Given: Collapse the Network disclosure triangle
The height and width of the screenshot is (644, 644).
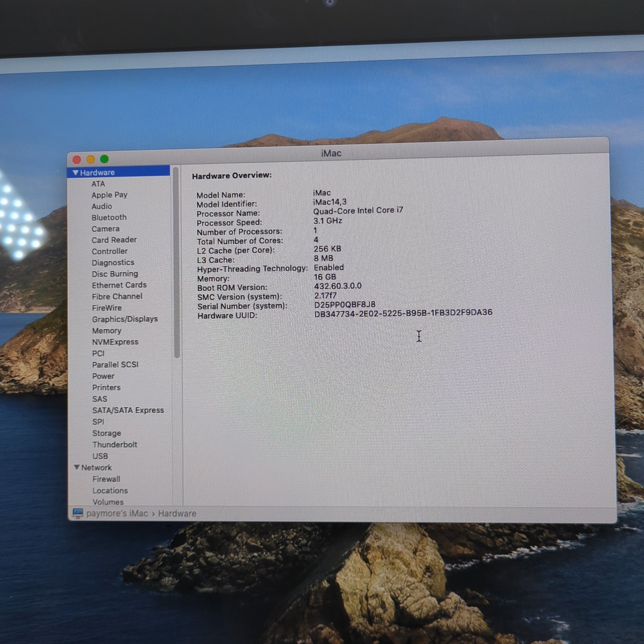Looking at the screenshot, I should 77,468.
